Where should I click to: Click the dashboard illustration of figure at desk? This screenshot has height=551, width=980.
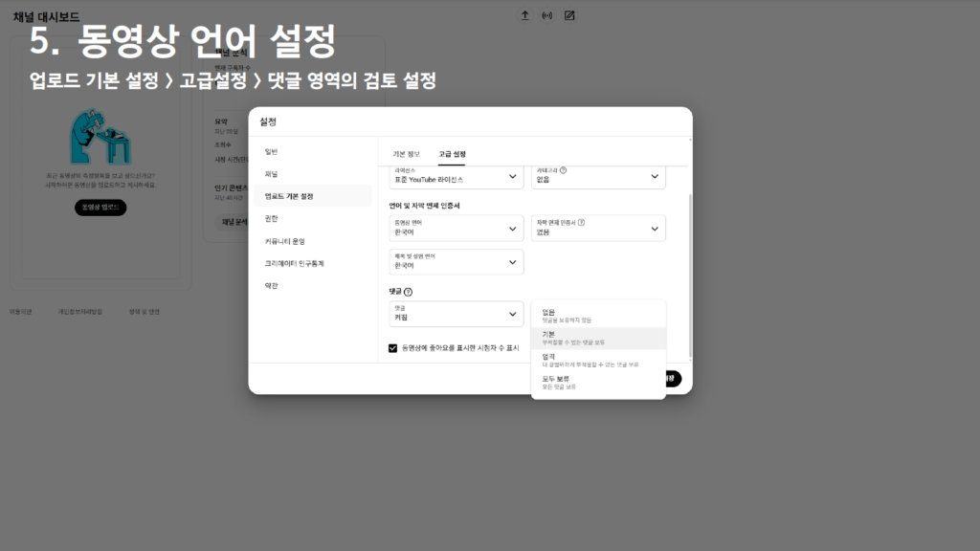tap(100, 137)
